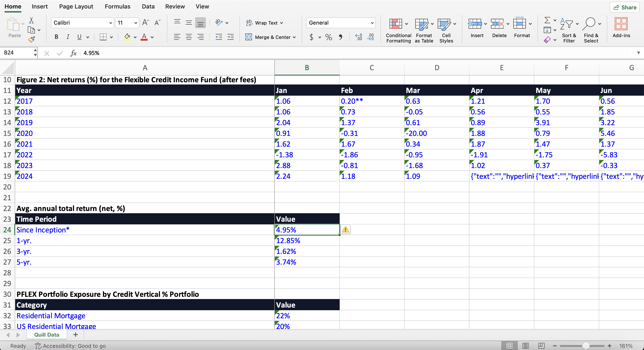Switch to the Formulas tab

[x=117, y=6]
